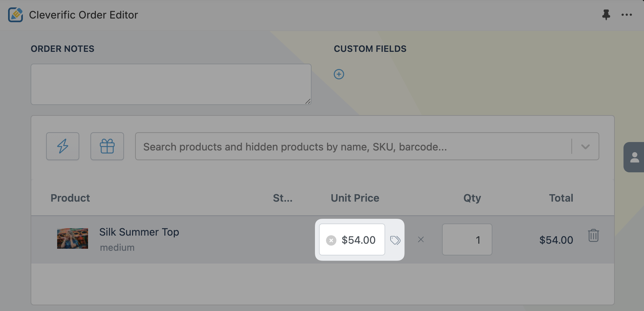Image resolution: width=644 pixels, height=311 pixels.
Task: Add a custom field with plus icon
Action: coord(339,74)
